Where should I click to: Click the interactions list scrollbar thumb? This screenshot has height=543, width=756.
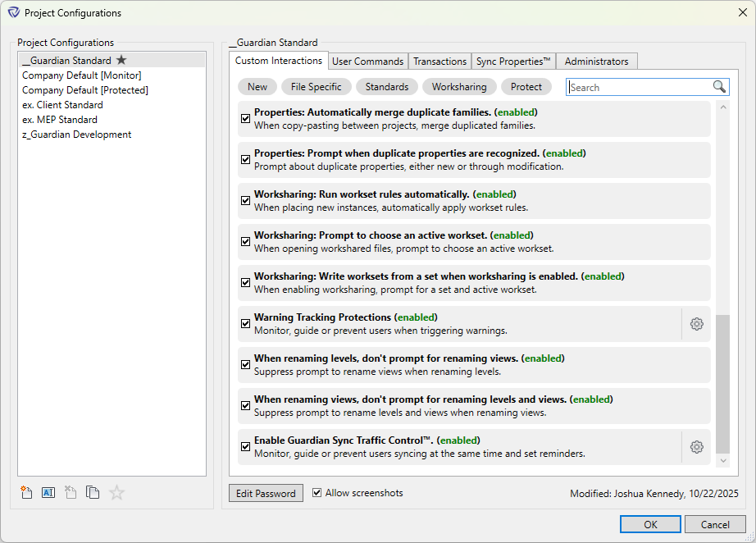click(722, 384)
